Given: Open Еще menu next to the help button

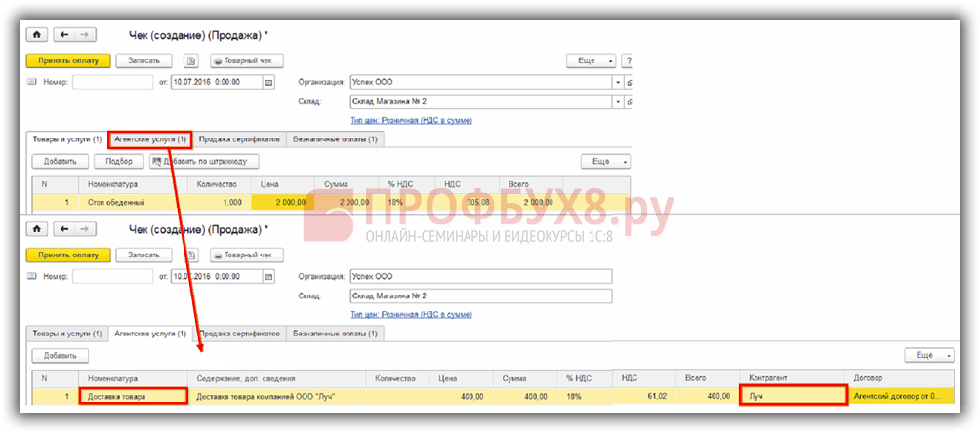Looking at the screenshot, I should 591,61.
